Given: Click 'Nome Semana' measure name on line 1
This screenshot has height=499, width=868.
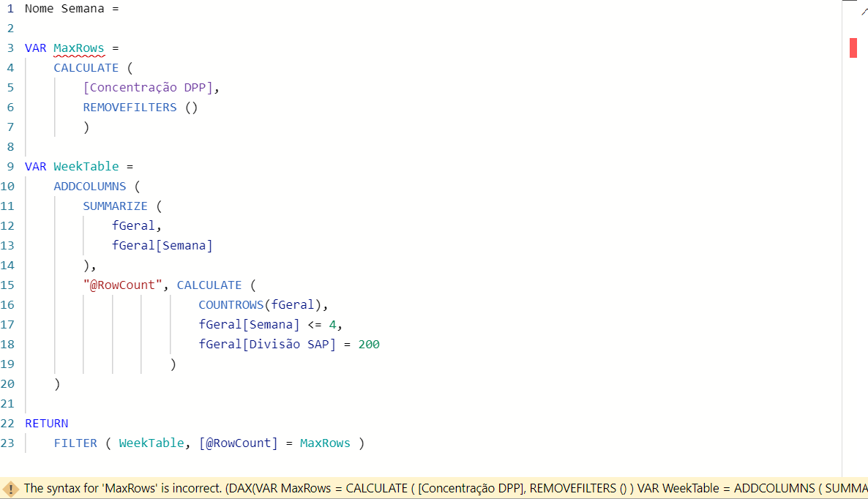Looking at the screenshot, I should 64,9.
